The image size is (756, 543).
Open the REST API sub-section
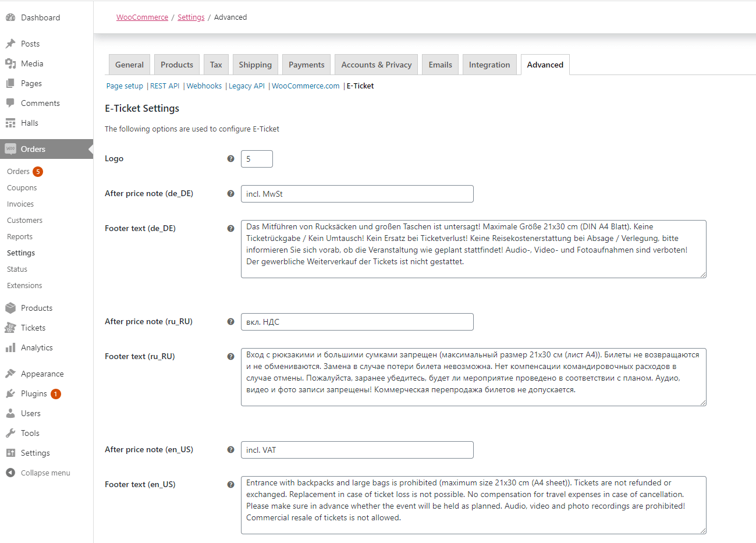[x=165, y=86]
